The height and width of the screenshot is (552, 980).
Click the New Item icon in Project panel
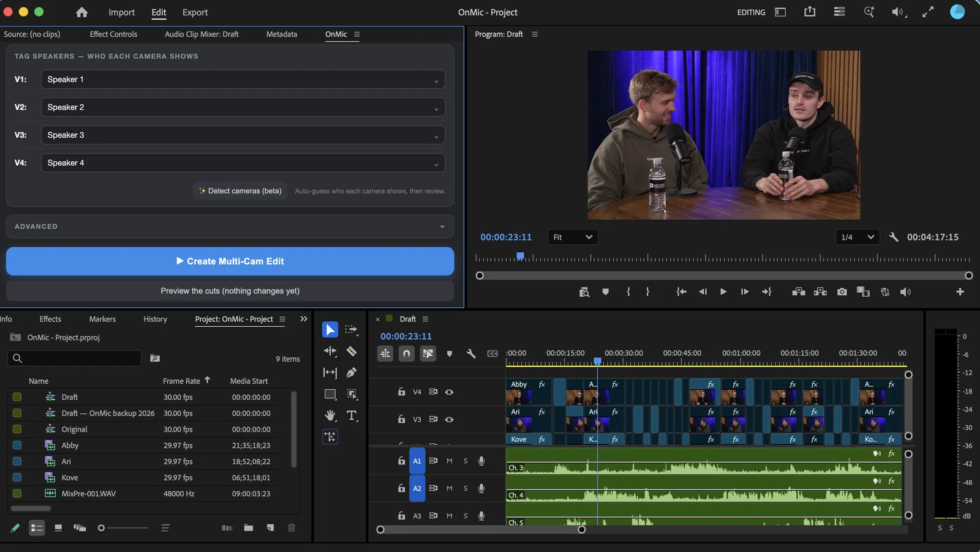pyautogui.click(x=270, y=528)
